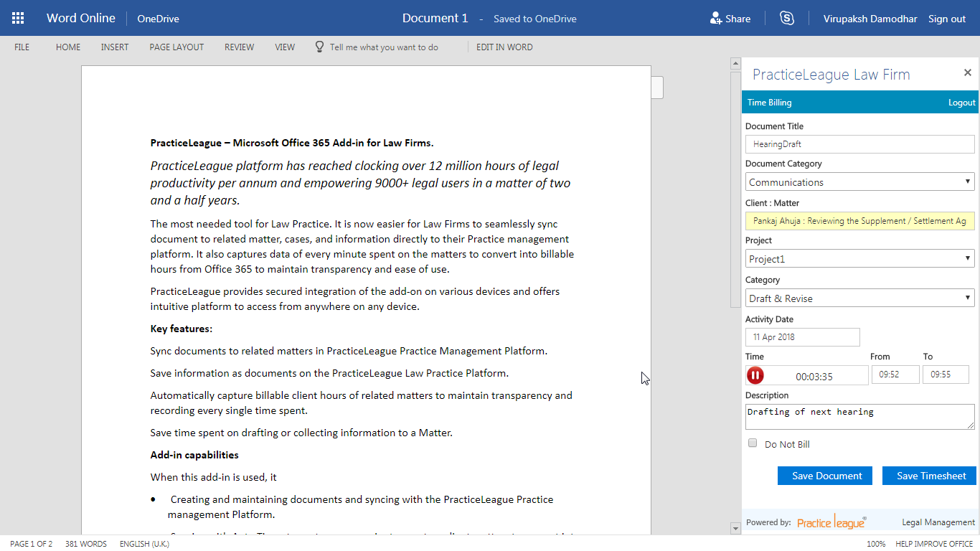Click the vertical scrollbar thumb
Image resolution: width=980 pixels, height=551 pixels.
[x=735, y=189]
